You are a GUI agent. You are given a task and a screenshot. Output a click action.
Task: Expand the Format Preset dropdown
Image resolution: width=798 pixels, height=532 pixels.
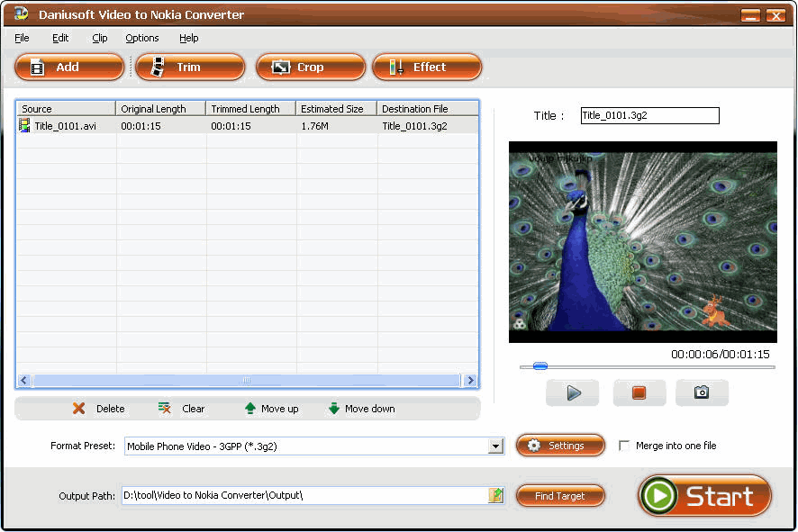point(495,446)
